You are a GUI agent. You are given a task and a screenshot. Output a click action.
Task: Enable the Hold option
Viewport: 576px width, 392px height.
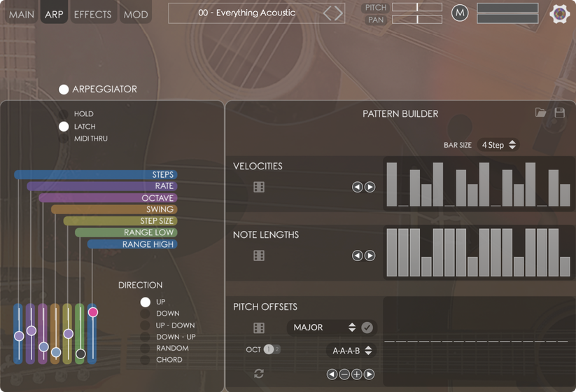pos(64,114)
